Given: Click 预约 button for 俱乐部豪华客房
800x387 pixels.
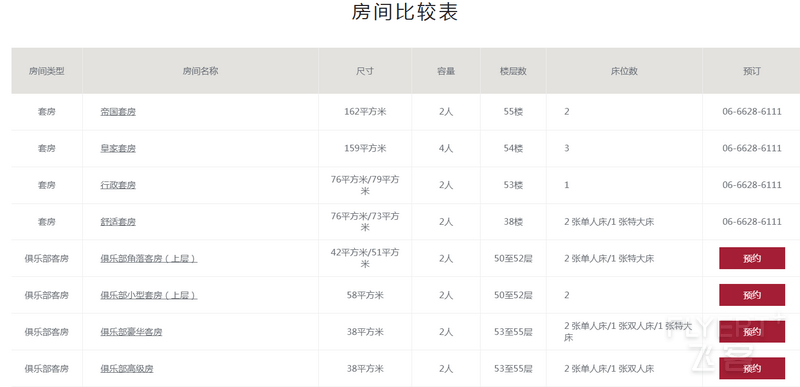Looking at the screenshot, I should [x=752, y=332].
